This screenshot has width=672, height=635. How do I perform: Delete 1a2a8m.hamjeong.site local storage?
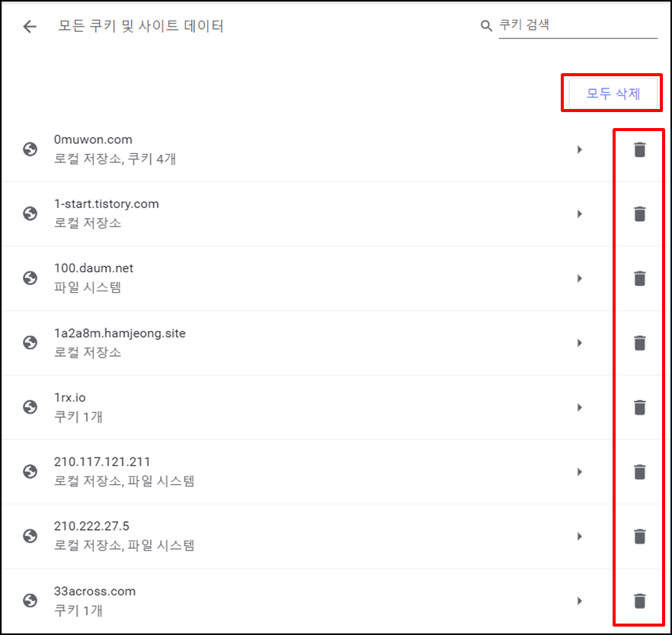639,342
